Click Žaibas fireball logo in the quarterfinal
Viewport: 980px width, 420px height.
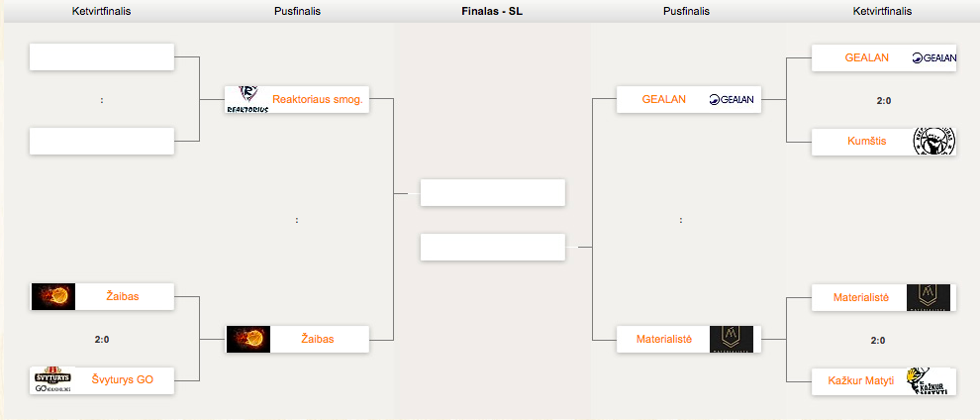53,296
